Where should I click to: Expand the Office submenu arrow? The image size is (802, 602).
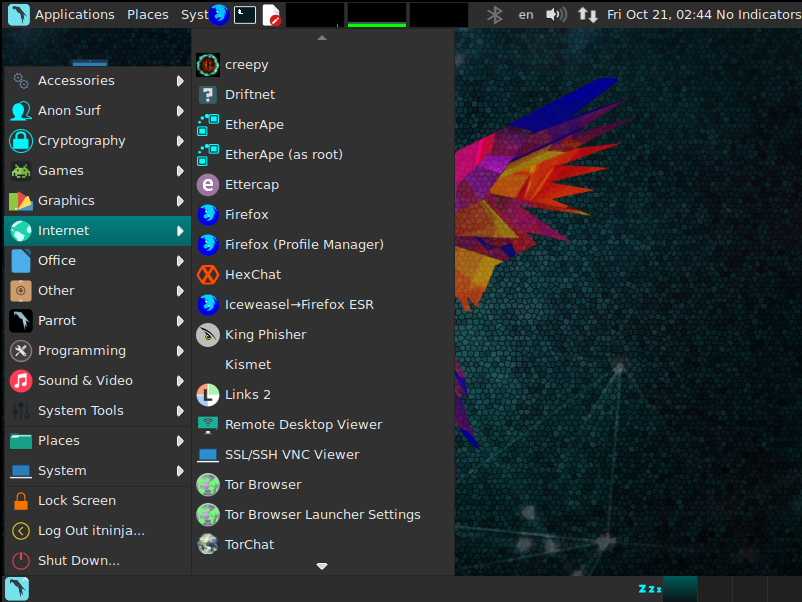click(x=180, y=261)
